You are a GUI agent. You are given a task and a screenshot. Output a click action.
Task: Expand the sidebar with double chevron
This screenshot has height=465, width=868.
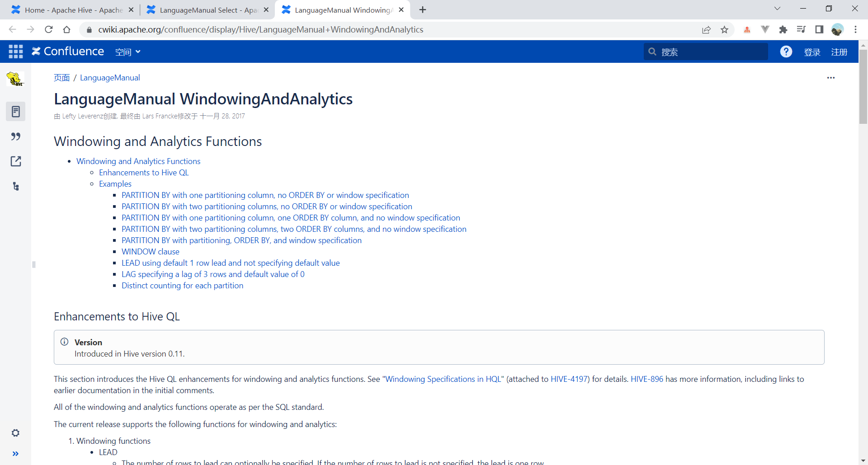click(x=15, y=454)
